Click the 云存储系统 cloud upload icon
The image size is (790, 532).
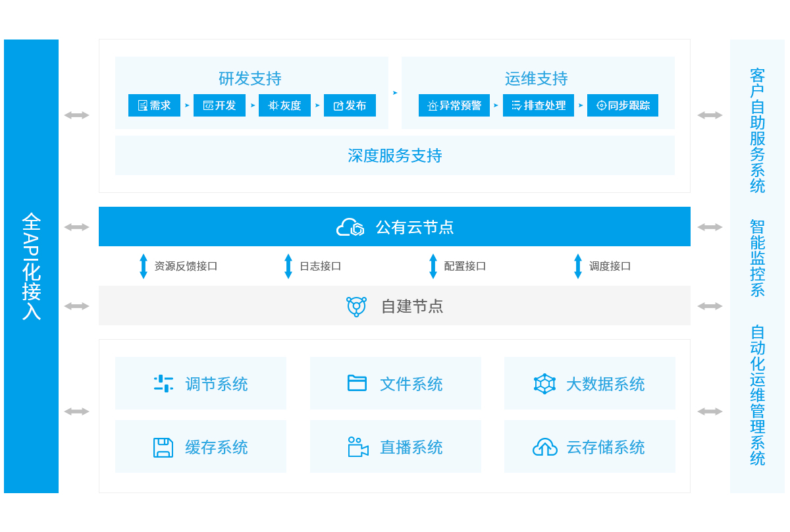click(544, 447)
